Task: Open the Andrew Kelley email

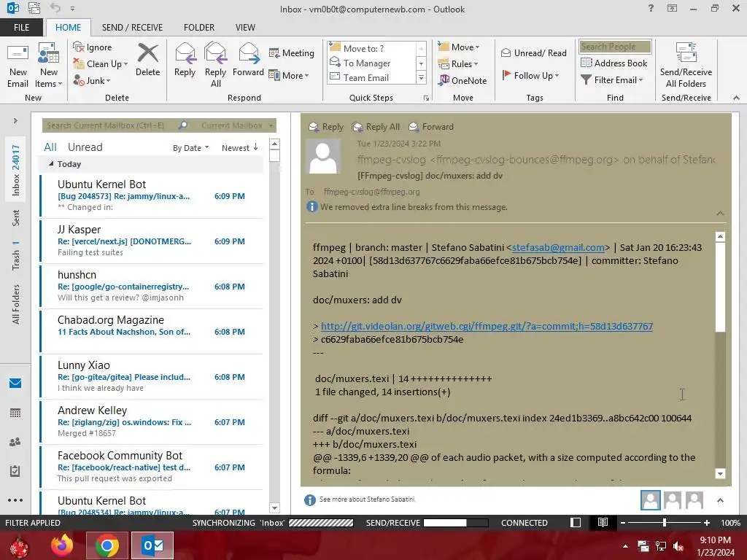Action: 152,421
